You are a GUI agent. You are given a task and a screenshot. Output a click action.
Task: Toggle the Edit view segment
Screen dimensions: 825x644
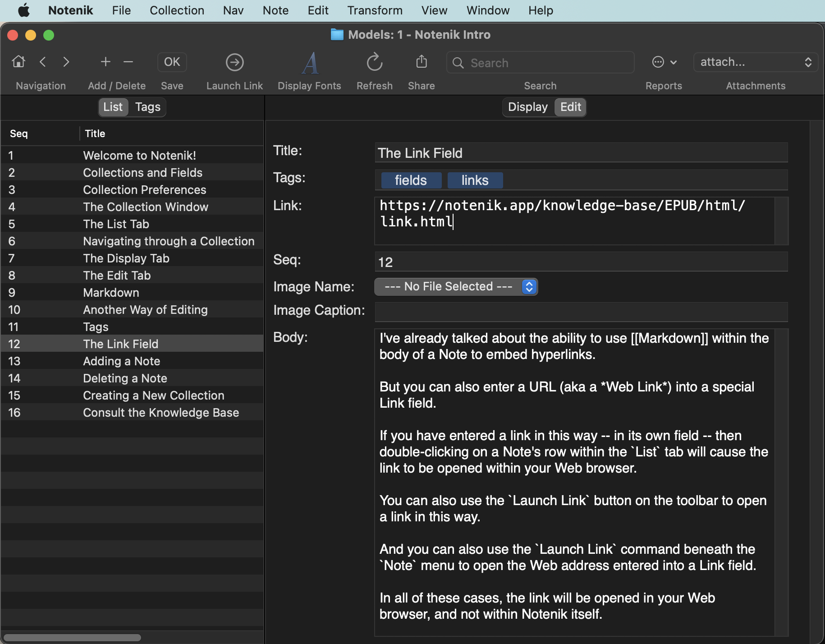(x=570, y=107)
